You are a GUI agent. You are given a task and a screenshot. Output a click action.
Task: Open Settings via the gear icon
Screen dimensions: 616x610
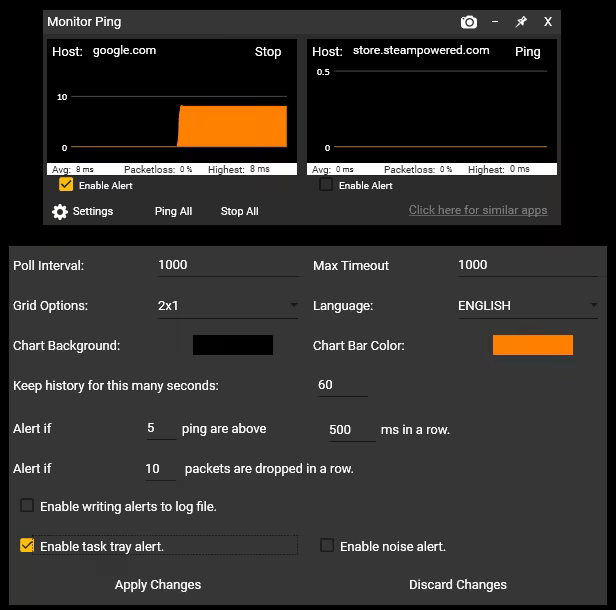[x=60, y=212]
